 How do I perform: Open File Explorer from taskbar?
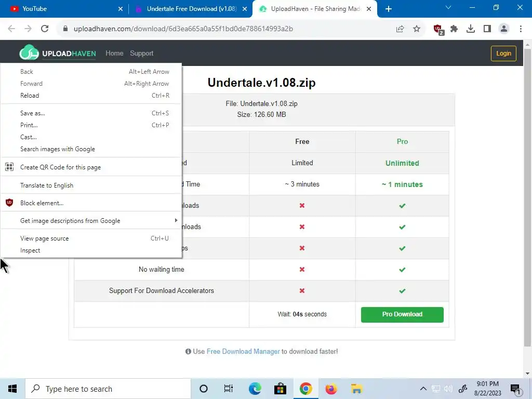[356, 389]
